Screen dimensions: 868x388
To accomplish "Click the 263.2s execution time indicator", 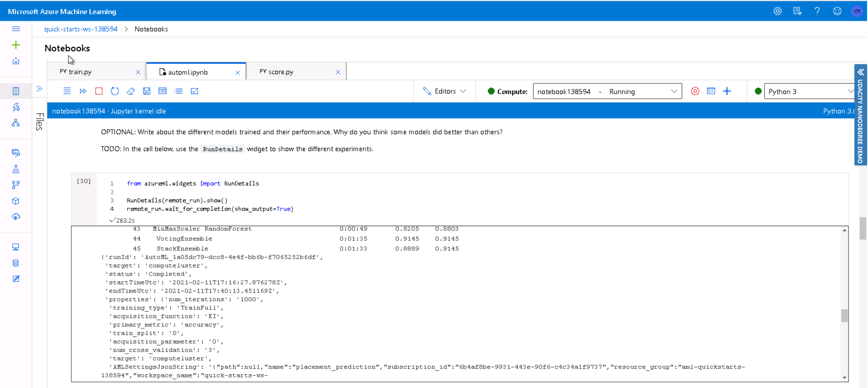I will pyautogui.click(x=122, y=220).
